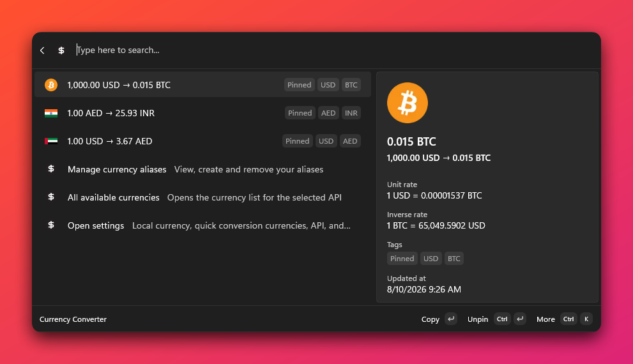Go back using the left arrow
The width and height of the screenshot is (633, 364).
(42, 50)
